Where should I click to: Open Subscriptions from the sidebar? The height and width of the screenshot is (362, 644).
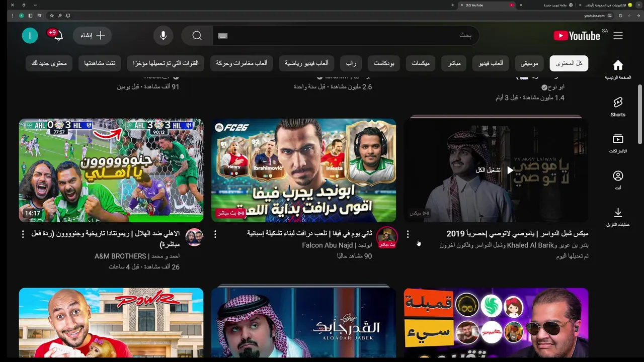tap(618, 143)
